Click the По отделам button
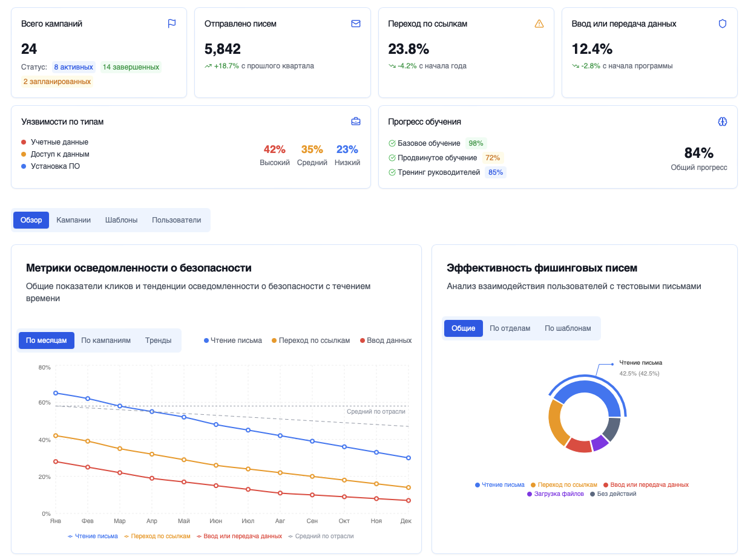Viewport: 745px width, 560px height. click(510, 328)
